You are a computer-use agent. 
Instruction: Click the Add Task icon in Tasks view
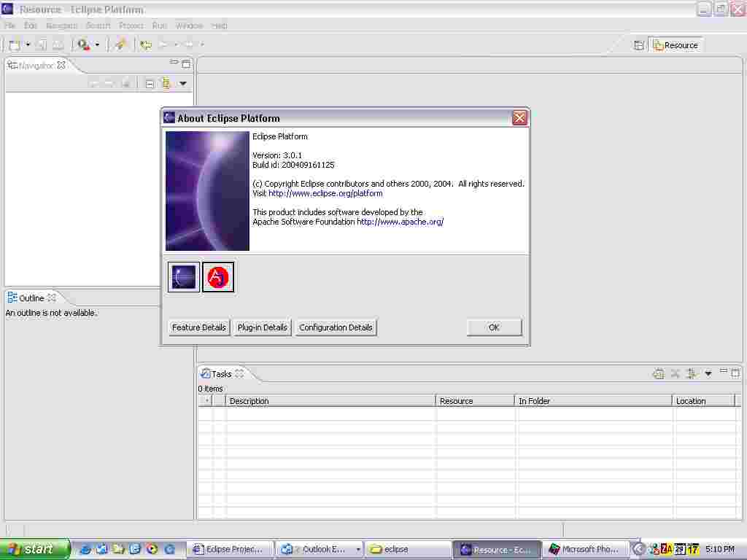click(x=659, y=374)
